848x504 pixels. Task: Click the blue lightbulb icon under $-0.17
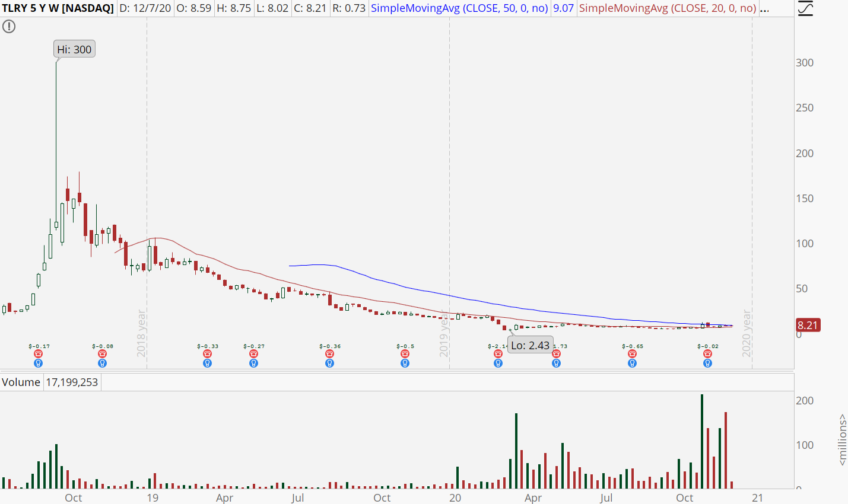(39, 363)
